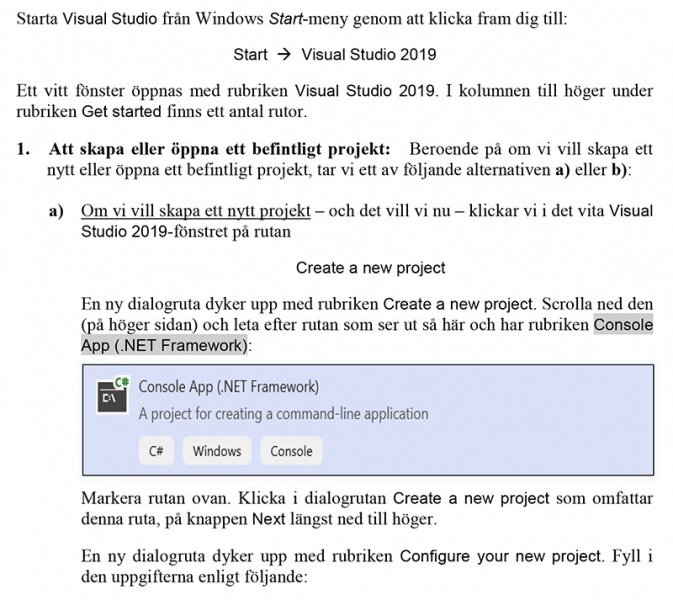Select the C# tag in the project card
This screenshot has height=600, width=673.
tap(156, 451)
